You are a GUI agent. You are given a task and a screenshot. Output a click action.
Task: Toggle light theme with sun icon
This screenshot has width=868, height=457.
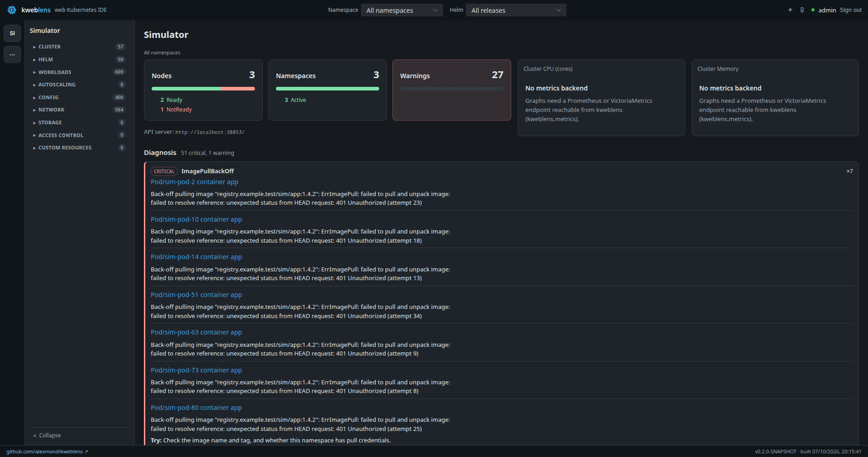point(790,10)
